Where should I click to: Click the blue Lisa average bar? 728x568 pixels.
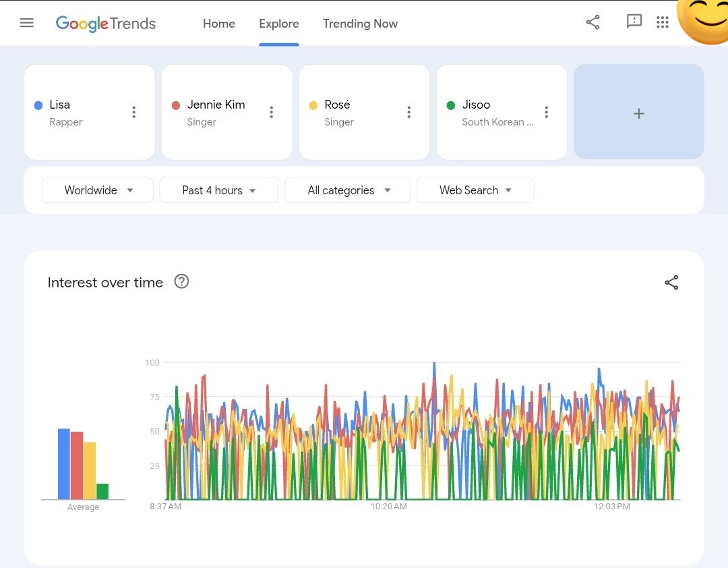tap(63, 464)
